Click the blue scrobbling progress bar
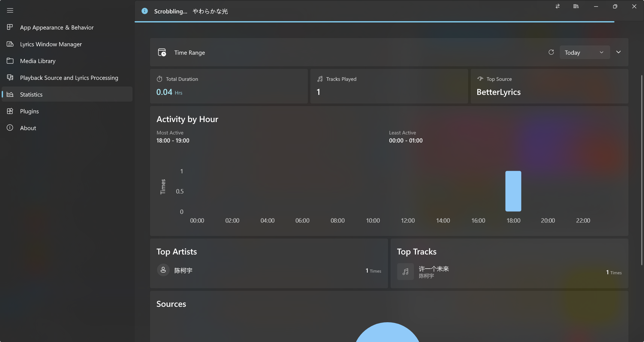644x342 pixels. pos(374,22)
